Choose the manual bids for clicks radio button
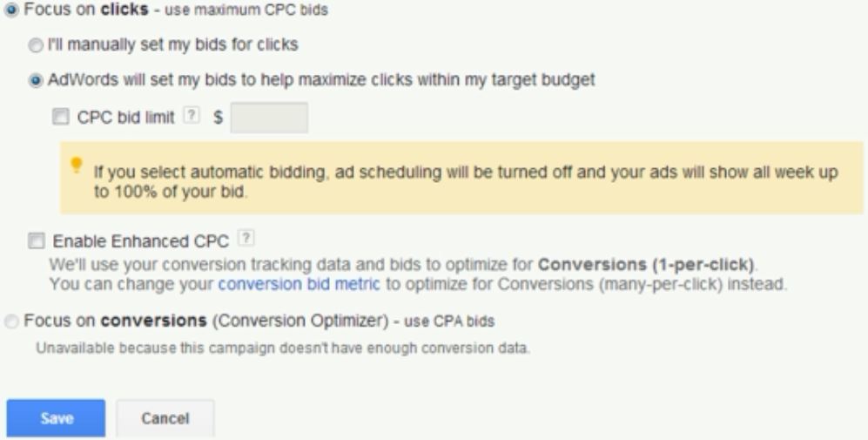 click(36, 45)
